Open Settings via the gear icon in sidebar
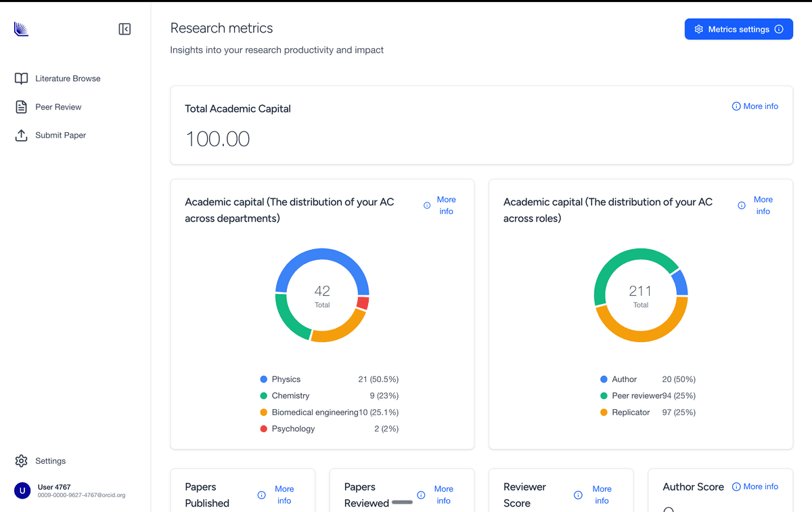The image size is (812, 512). coord(20,461)
